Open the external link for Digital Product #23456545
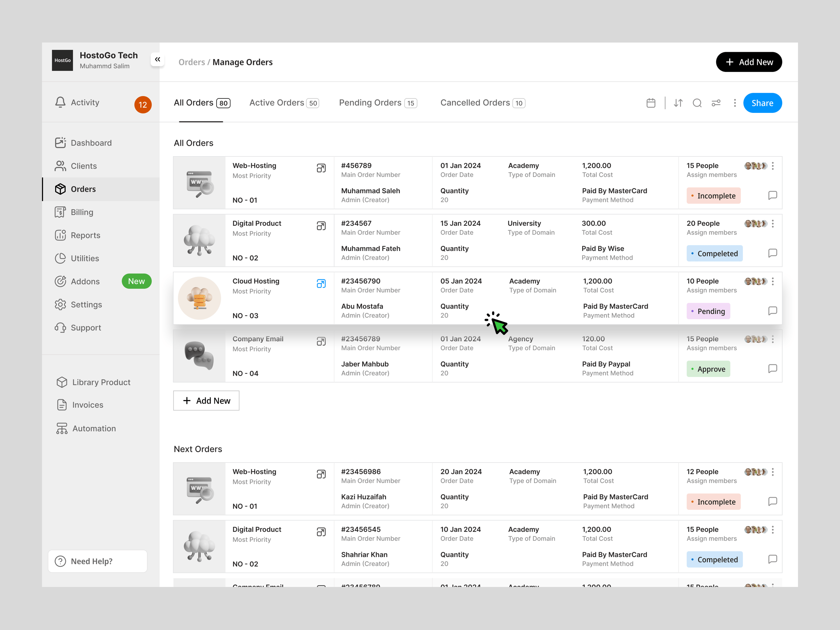Image resolution: width=840 pixels, height=630 pixels. click(321, 532)
